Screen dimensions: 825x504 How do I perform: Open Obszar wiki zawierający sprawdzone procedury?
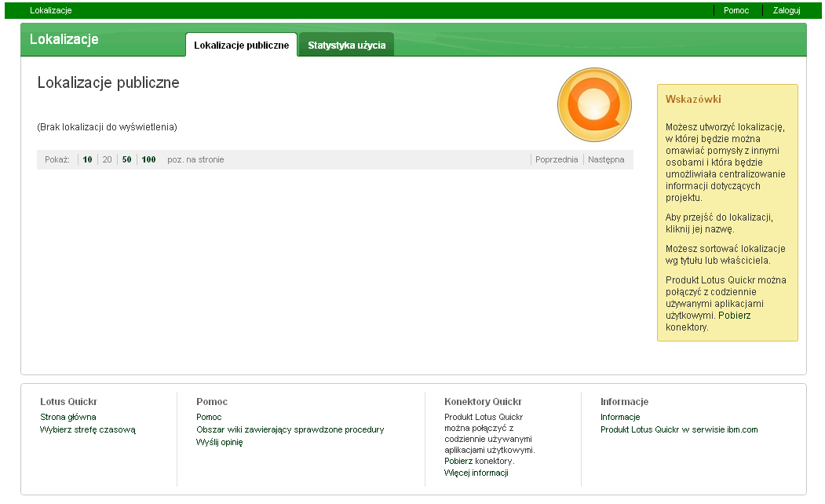[290, 429]
